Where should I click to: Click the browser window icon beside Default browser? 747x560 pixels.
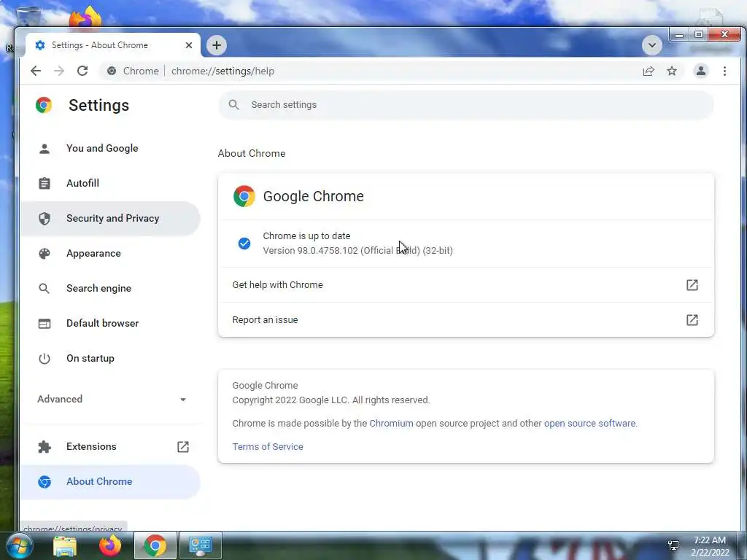pyautogui.click(x=44, y=323)
